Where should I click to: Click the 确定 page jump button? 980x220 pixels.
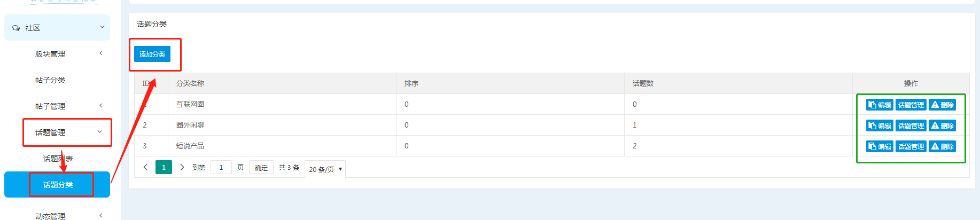coord(261,168)
